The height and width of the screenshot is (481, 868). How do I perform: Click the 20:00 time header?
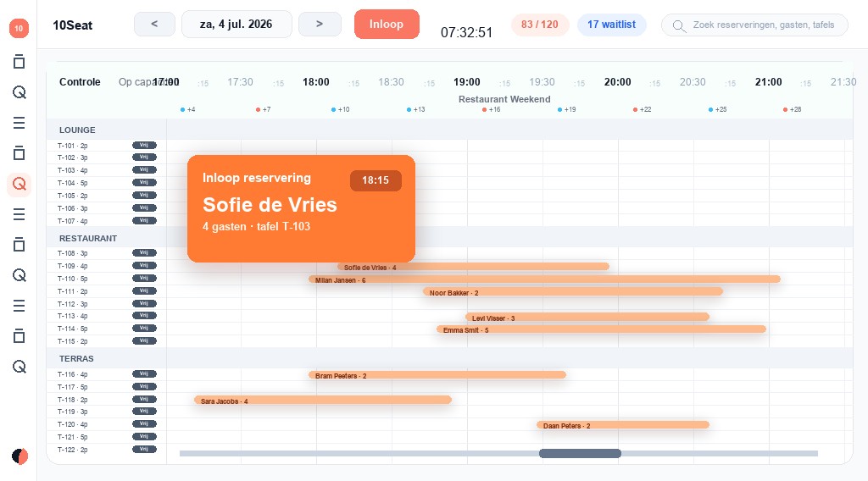pyautogui.click(x=618, y=82)
